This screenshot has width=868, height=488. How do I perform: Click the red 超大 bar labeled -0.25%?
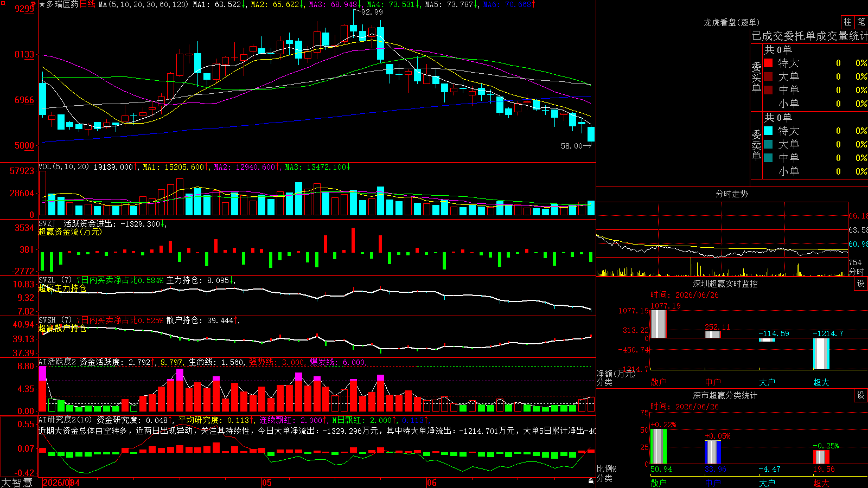click(821, 457)
